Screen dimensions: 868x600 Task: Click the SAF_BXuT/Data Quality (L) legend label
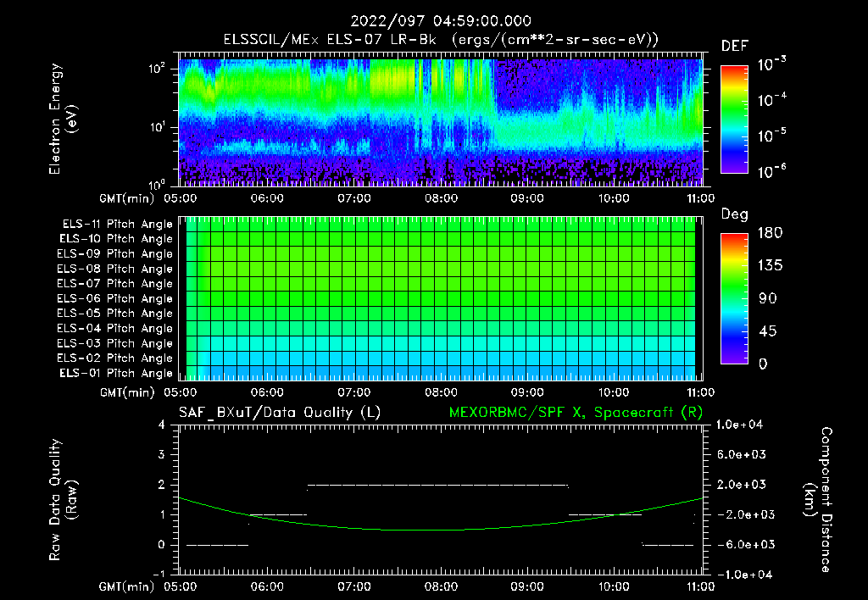pos(280,413)
